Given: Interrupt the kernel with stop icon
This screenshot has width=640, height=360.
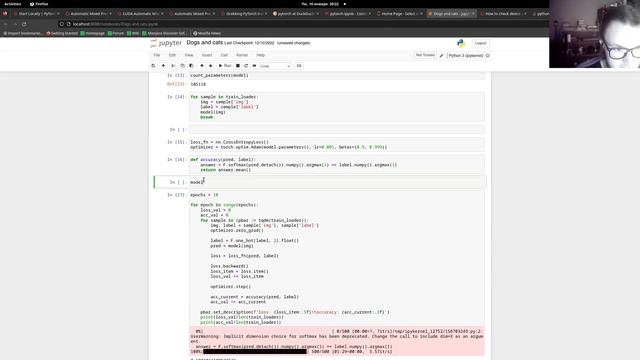Looking at the screenshot, I should [x=238, y=66].
